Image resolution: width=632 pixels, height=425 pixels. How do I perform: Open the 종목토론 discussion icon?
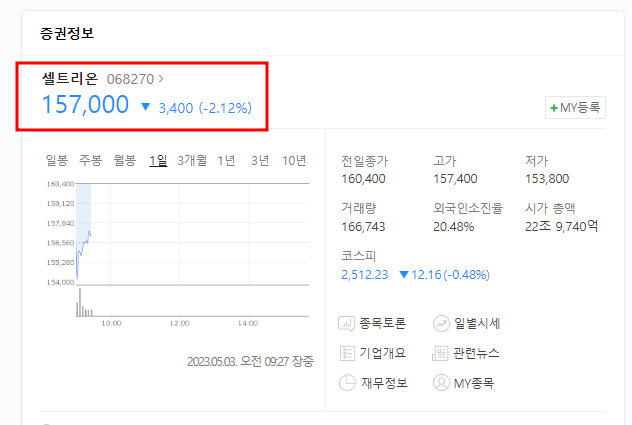pyautogui.click(x=346, y=323)
